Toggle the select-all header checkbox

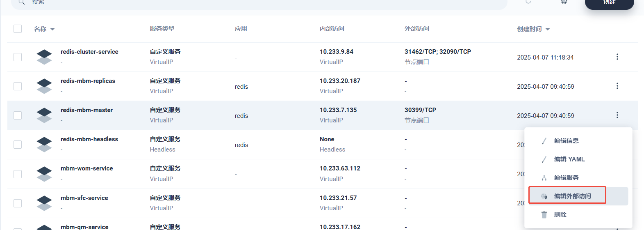tap(18, 29)
